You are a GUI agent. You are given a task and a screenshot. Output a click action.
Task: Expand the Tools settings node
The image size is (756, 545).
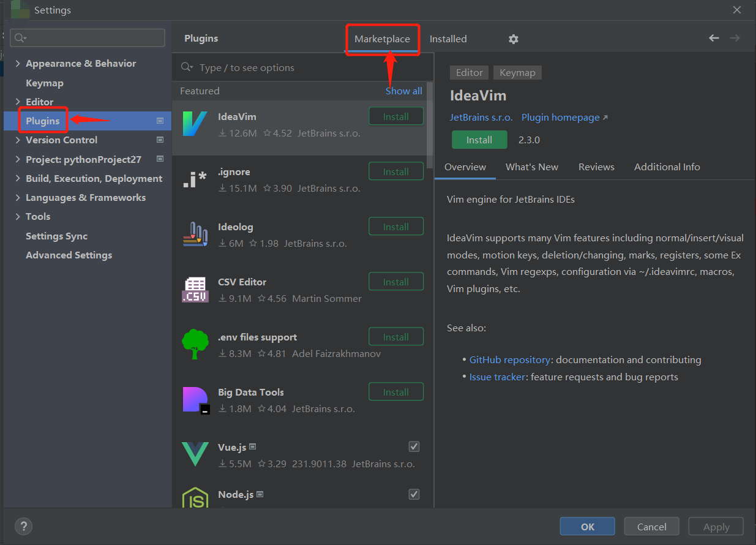tap(18, 217)
